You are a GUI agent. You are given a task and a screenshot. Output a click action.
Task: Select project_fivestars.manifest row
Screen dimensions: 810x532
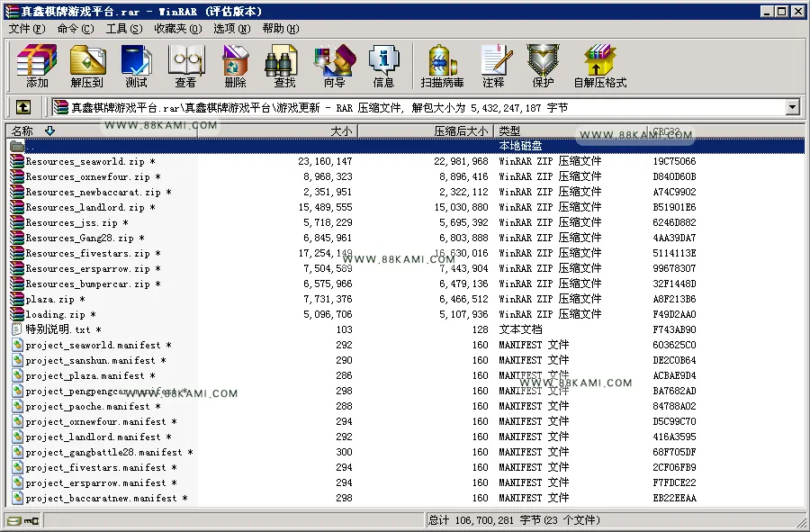406,467
